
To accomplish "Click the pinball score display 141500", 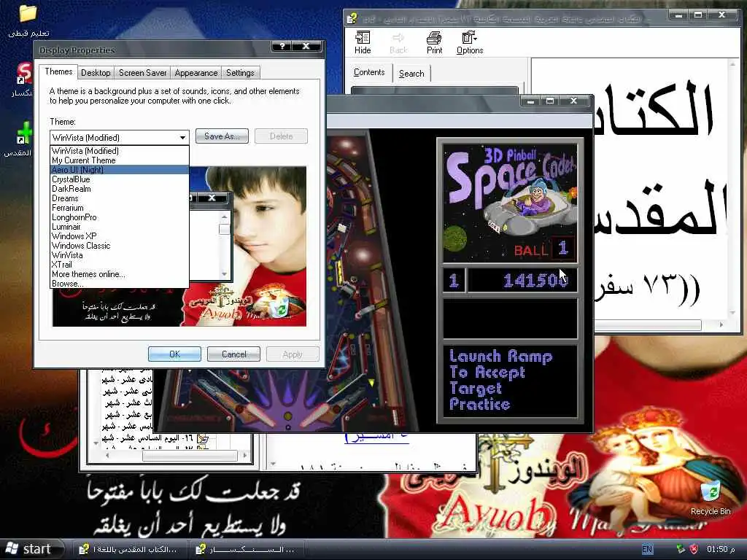I will coord(522,281).
